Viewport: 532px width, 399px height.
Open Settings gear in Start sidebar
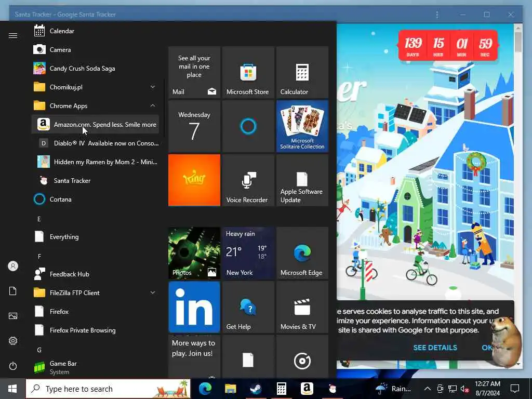click(13, 341)
